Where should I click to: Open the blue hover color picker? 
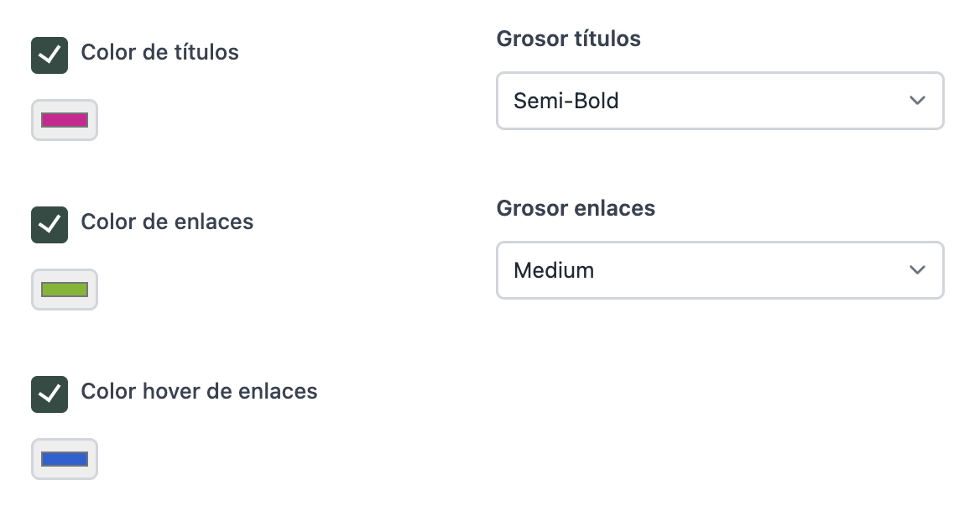click(65, 459)
